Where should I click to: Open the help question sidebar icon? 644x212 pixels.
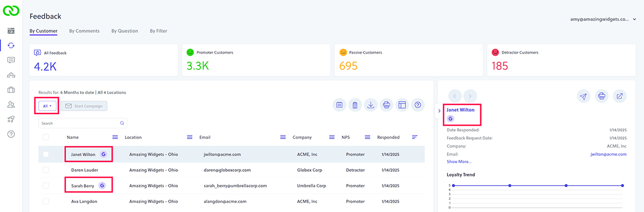[x=11, y=134]
